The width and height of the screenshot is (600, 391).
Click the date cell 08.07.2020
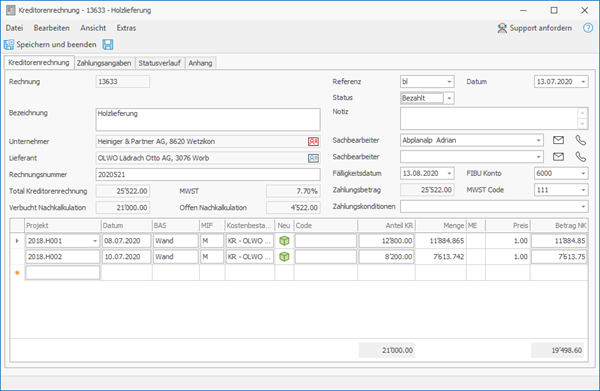pos(126,241)
